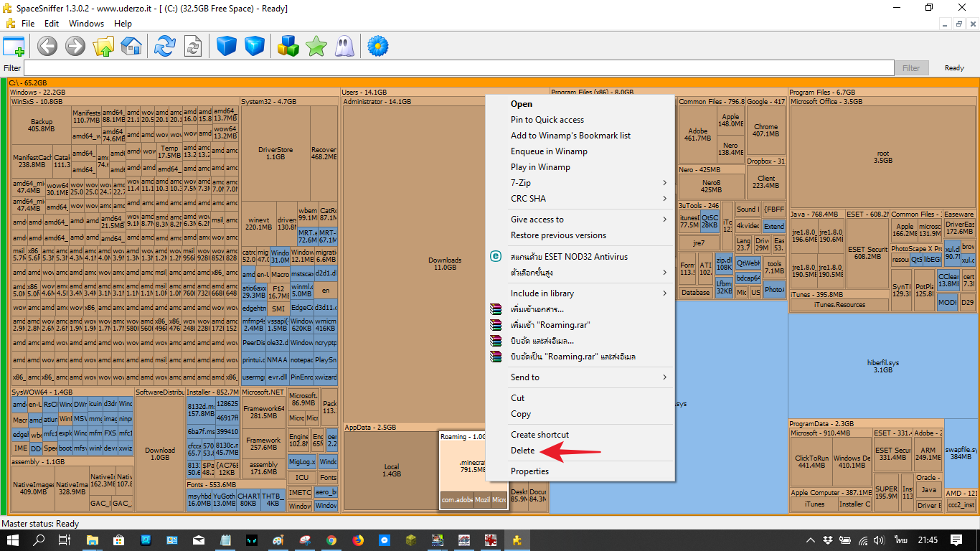Image resolution: width=980 pixels, height=551 pixels.
Task: Click the New view toolbar icon
Action: [x=14, y=47]
